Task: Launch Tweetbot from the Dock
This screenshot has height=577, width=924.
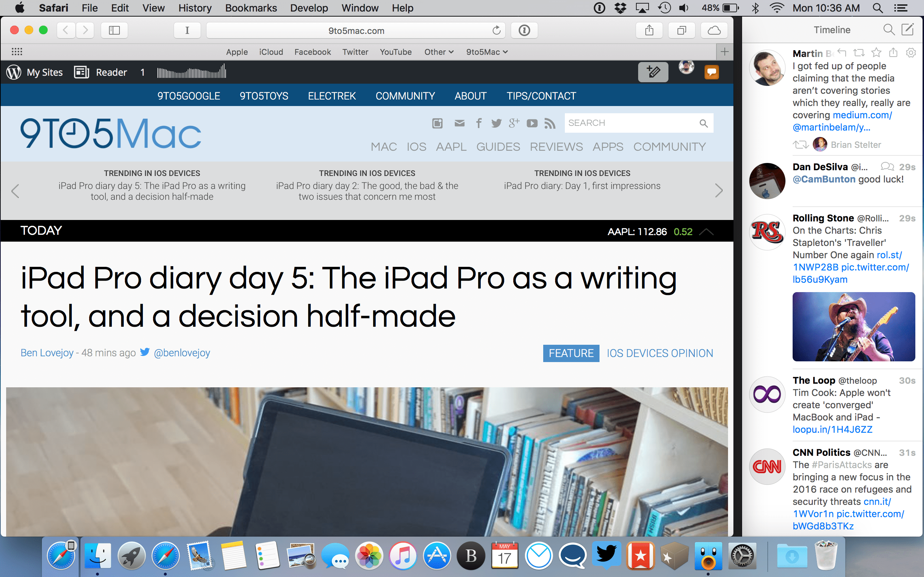Action: tap(607, 556)
